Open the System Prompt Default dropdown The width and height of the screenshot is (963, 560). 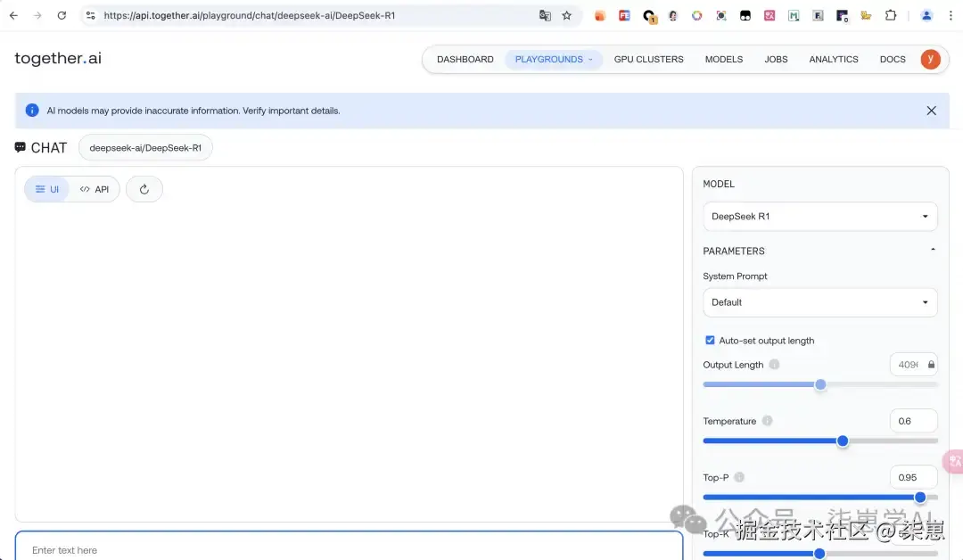click(x=820, y=302)
